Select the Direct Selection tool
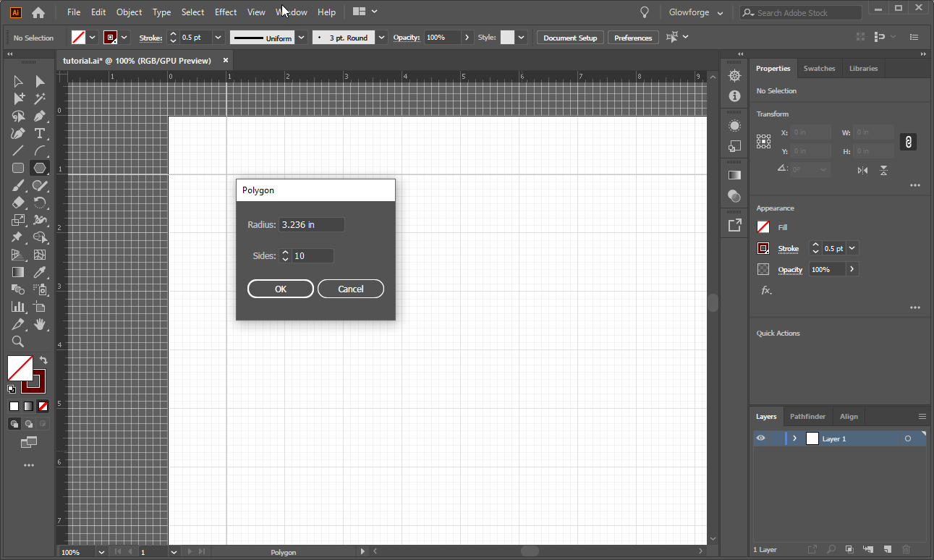This screenshot has height=560, width=934. point(40,81)
